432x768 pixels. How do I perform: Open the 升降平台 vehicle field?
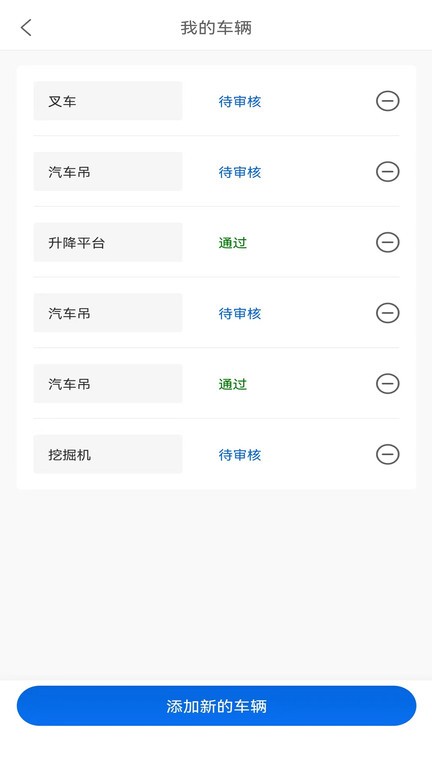108,242
